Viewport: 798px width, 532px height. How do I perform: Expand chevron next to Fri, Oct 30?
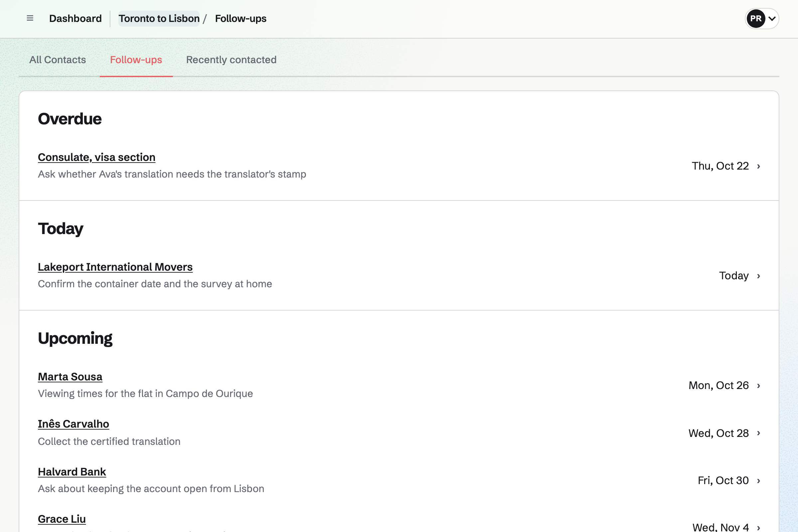click(759, 481)
